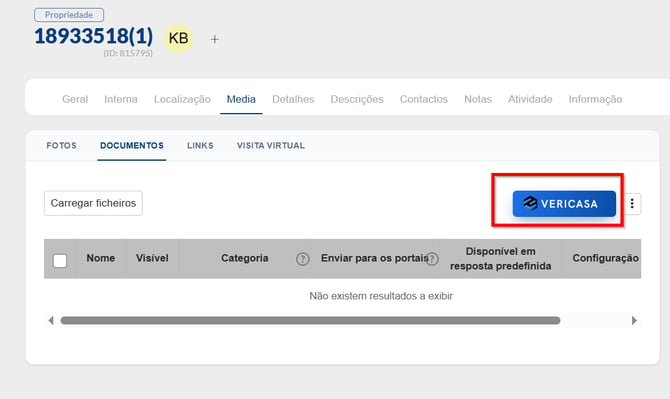Click the Propriedade label badge
The height and width of the screenshot is (399, 670).
click(x=69, y=15)
